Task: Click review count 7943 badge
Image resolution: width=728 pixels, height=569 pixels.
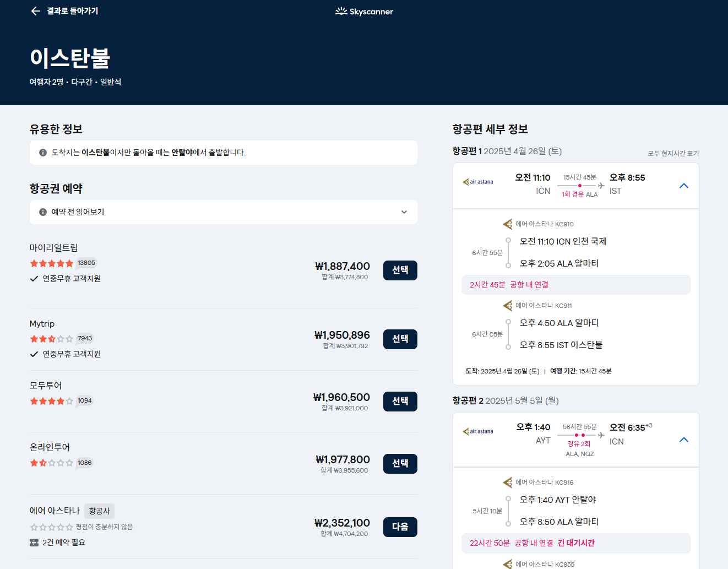Action: pos(85,339)
